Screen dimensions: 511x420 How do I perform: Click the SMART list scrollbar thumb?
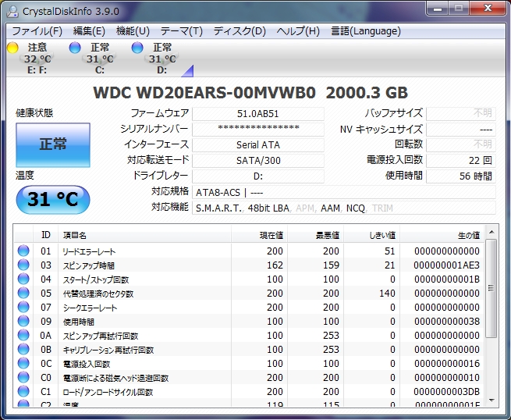pyautogui.click(x=491, y=288)
